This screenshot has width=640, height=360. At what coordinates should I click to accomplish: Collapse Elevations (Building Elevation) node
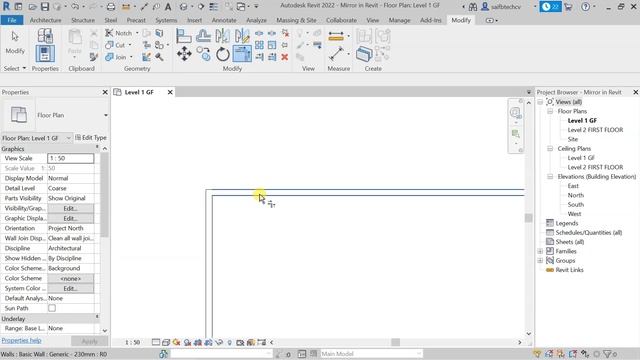pos(550,177)
